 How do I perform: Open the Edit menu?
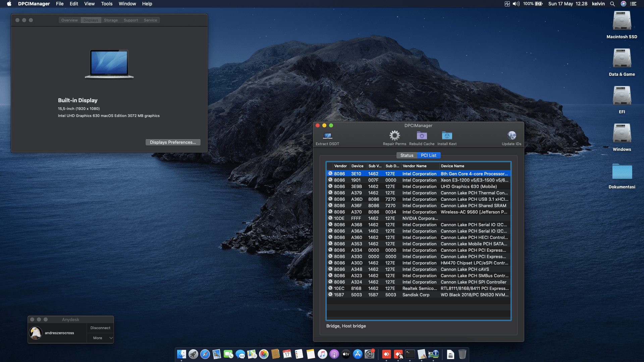74,4
